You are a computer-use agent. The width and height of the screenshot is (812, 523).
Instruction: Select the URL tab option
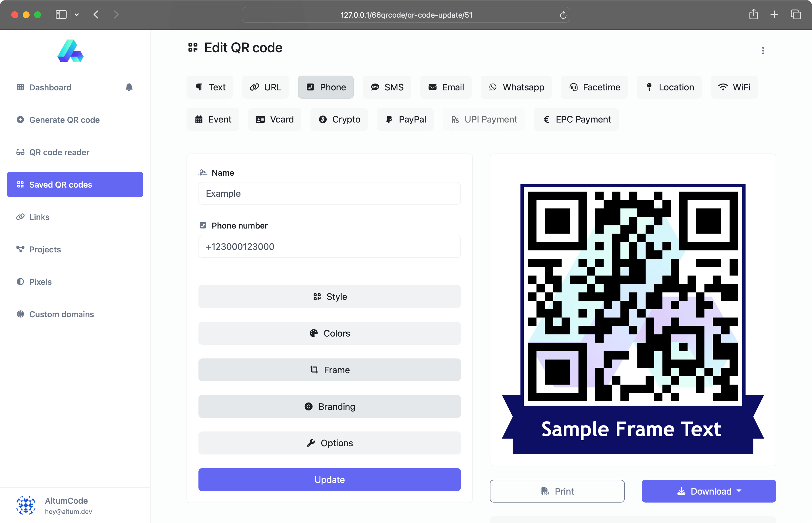click(x=266, y=86)
